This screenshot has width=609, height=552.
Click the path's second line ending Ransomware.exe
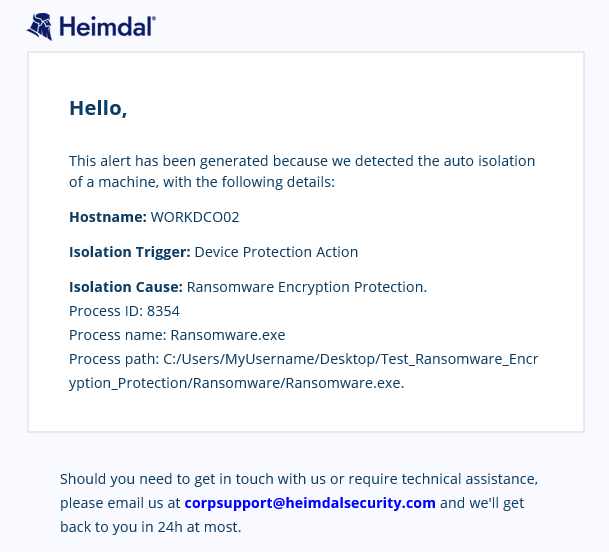click(x=237, y=383)
